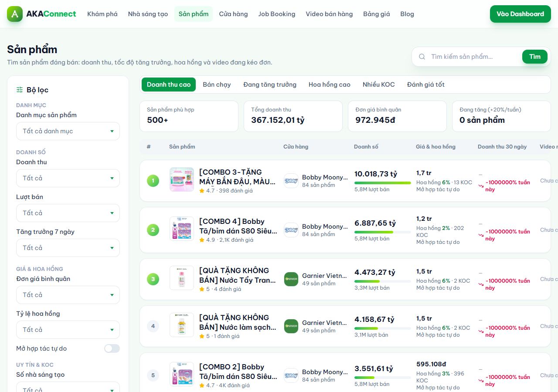Click the Vào Dashboard button

tap(521, 14)
